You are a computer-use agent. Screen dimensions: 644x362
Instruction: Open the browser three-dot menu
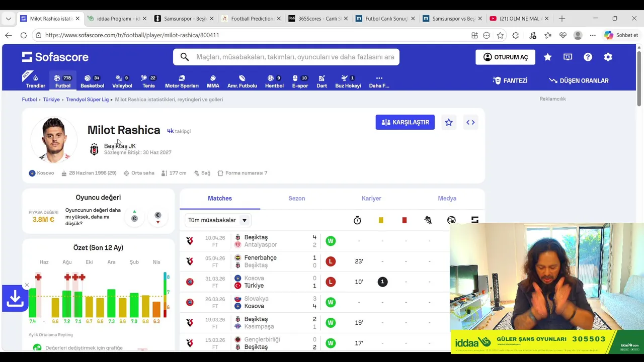[593, 35]
